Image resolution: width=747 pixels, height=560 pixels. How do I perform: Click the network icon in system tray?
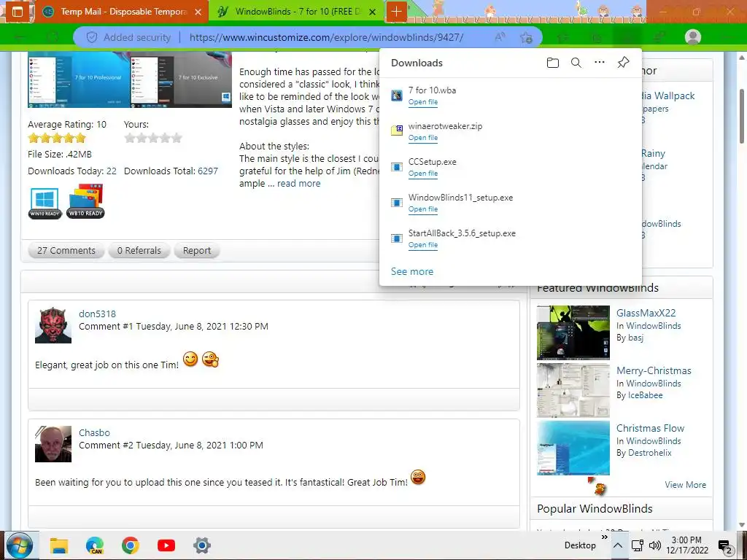coord(637,545)
